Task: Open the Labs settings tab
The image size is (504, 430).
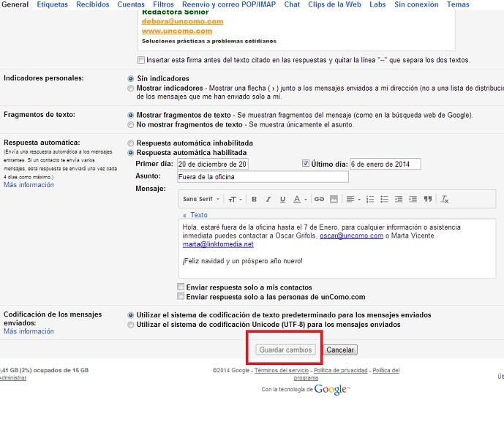Action: 377,4
